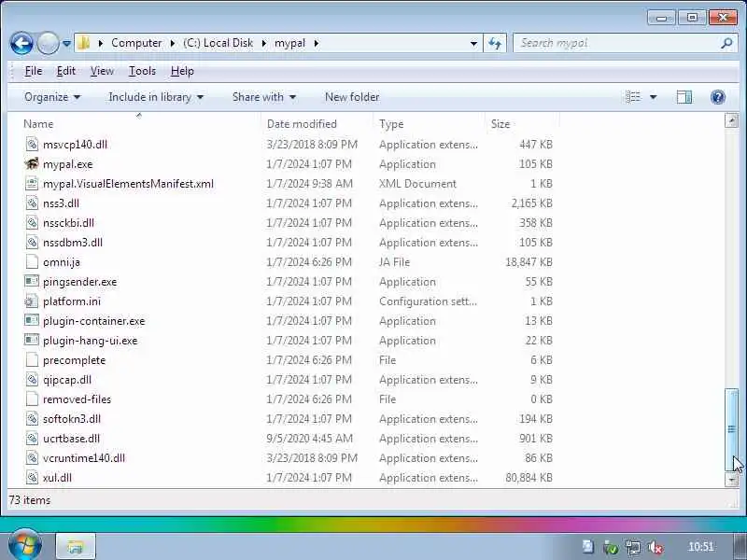The height and width of the screenshot is (560, 747).
Task: Sort by the Type column header
Action: coord(430,124)
